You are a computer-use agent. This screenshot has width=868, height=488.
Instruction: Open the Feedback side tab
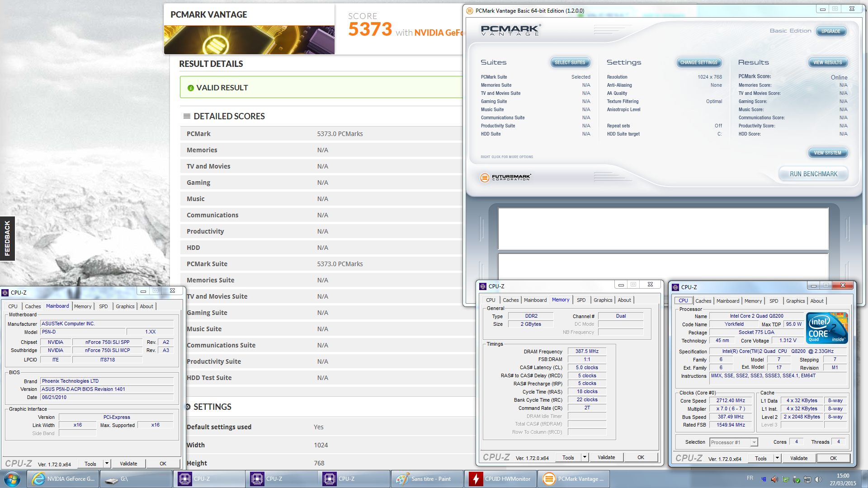7,239
